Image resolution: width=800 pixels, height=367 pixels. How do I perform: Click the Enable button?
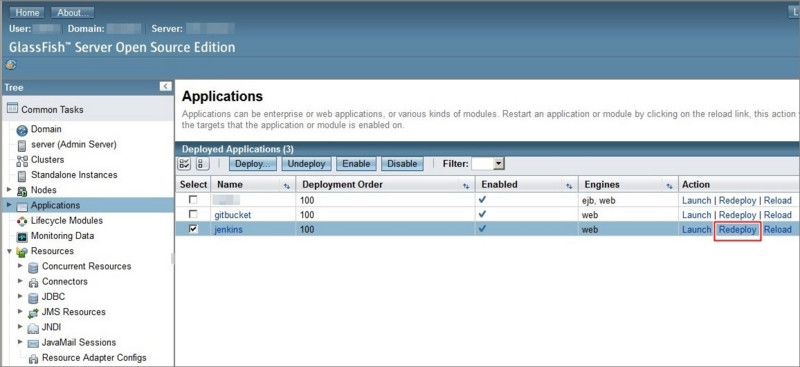point(356,164)
